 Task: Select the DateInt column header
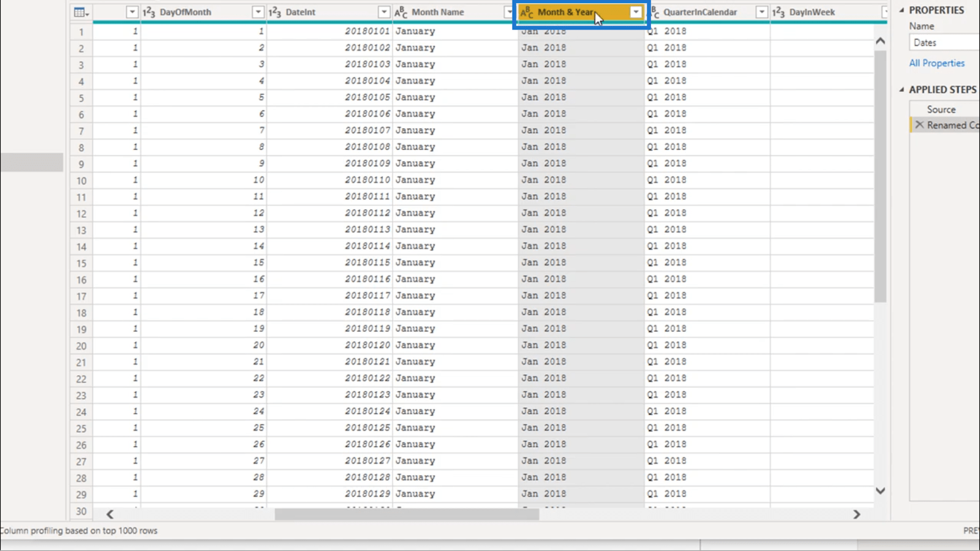tap(300, 12)
